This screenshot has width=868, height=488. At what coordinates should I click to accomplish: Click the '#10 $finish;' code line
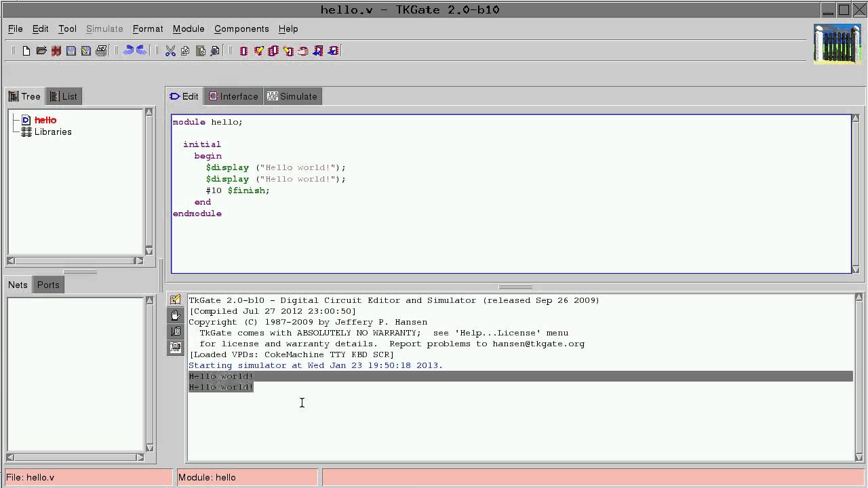(238, 190)
